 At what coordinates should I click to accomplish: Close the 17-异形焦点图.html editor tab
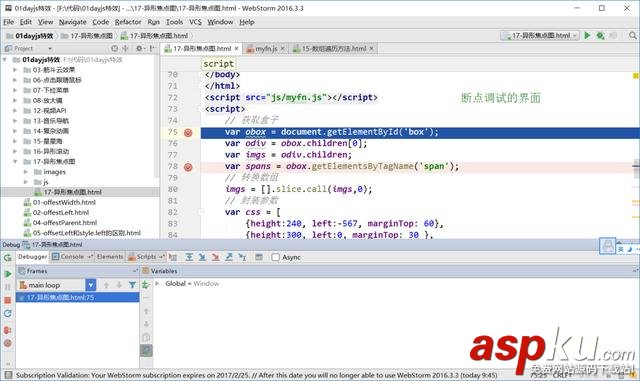pos(236,49)
